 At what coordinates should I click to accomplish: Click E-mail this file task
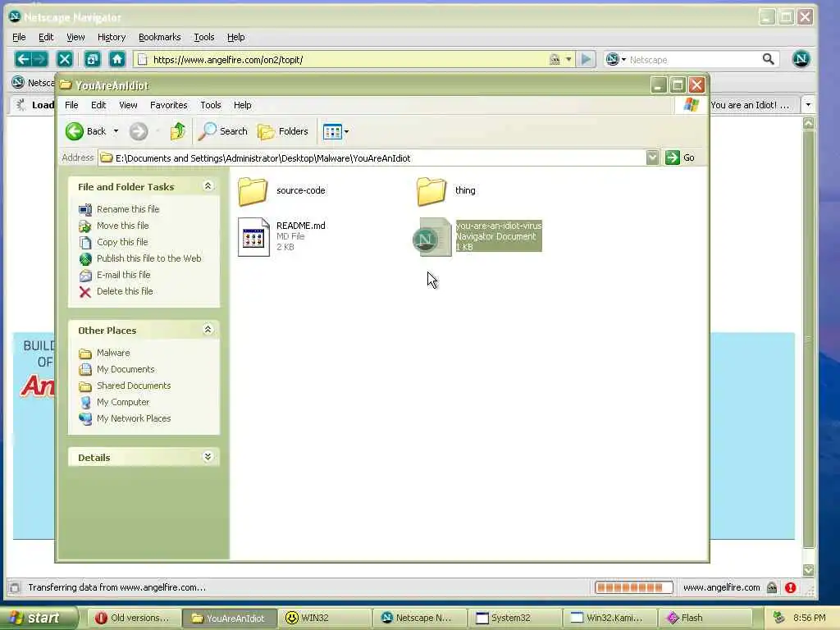click(123, 275)
